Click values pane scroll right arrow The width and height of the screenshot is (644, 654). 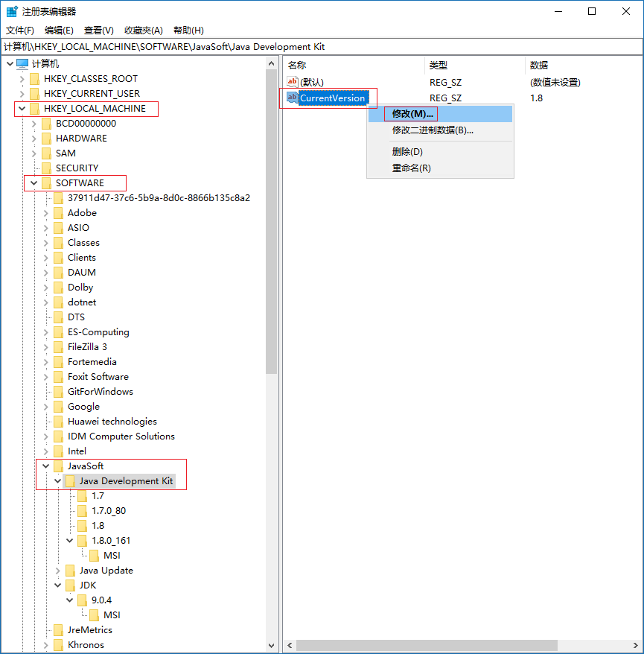point(635,646)
